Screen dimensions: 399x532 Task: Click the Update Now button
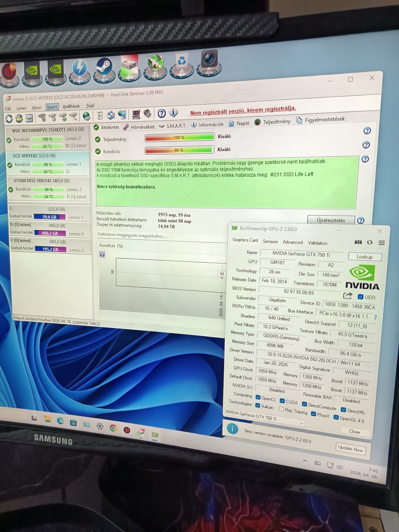click(350, 449)
